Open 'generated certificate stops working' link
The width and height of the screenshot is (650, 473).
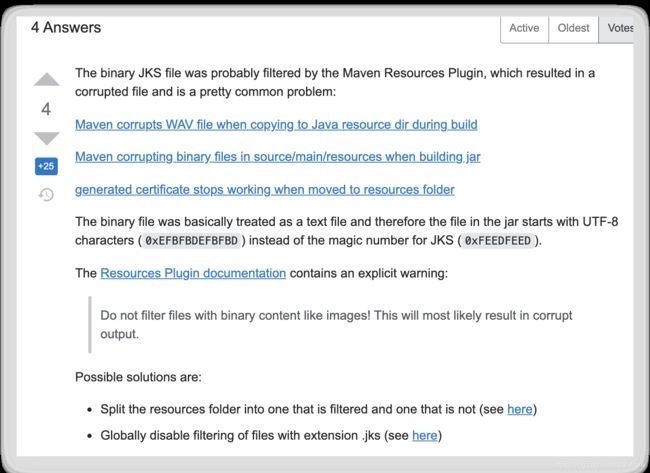264,189
